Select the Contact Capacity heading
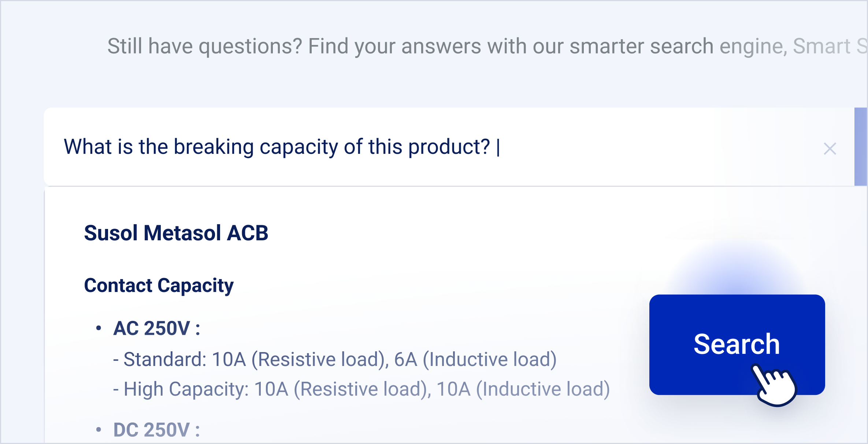 [159, 285]
